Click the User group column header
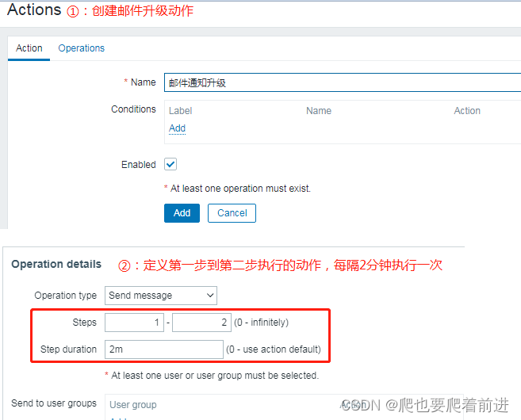Image resolution: width=521 pixels, height=420 pixels. pos(133,405)
